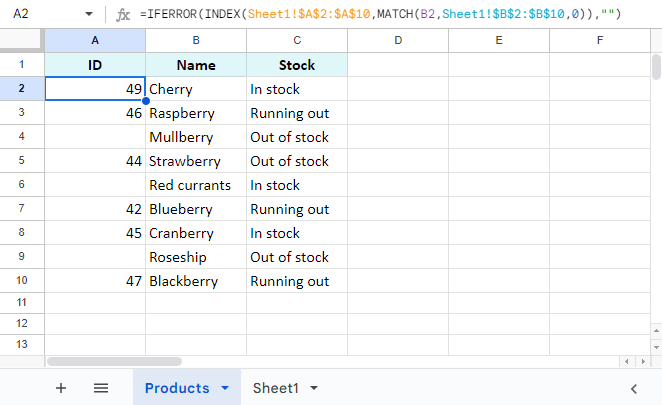Screen dimensions: 662x405
Task: Click vertical scroll up arrow
Action: click(x=656, y=330)
